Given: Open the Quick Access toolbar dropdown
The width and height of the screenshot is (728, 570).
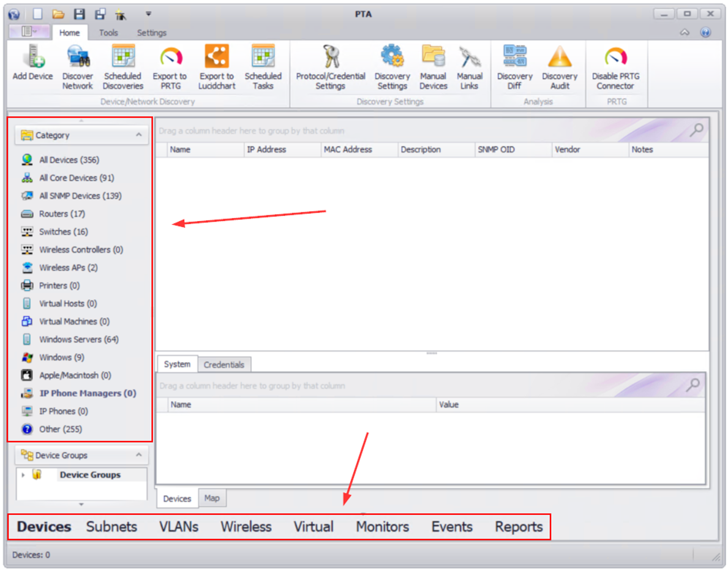Looking at the screenshot, I should [x=148, y=13].
